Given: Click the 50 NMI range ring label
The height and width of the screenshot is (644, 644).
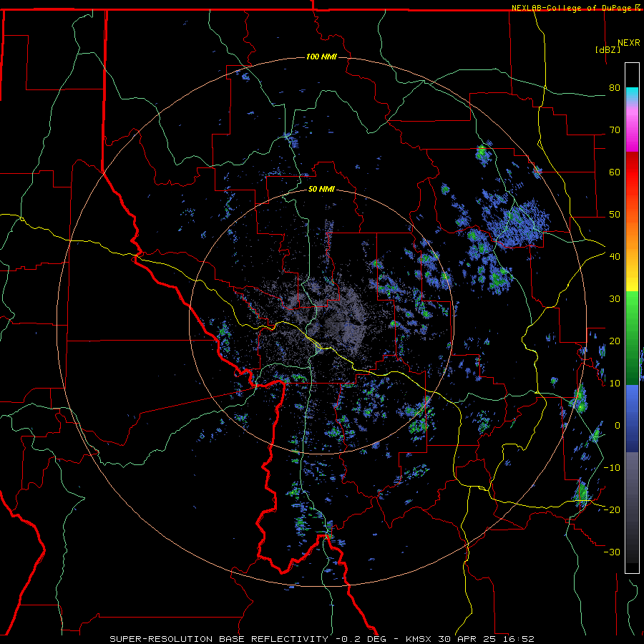Looking at the screenshot, I should (x=321, y=189).
